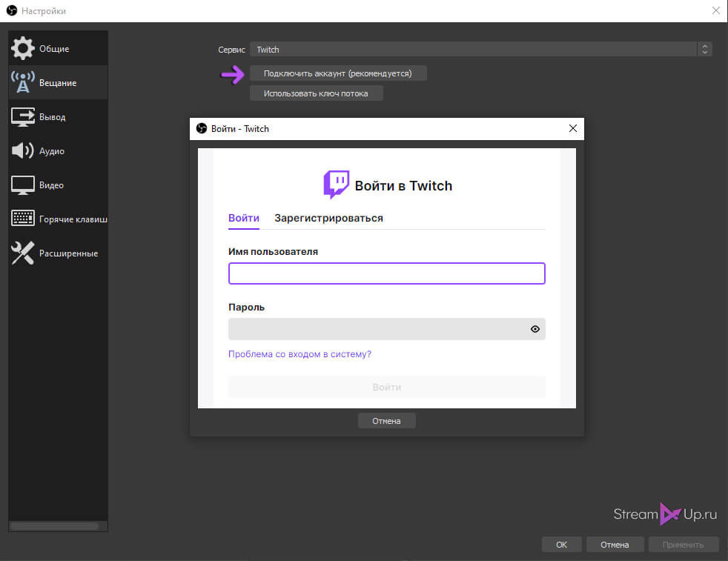This screenshot has width=728, height=561.
Task: Focus the Имя пользователя input field
Action: click(x=387, y=273)
